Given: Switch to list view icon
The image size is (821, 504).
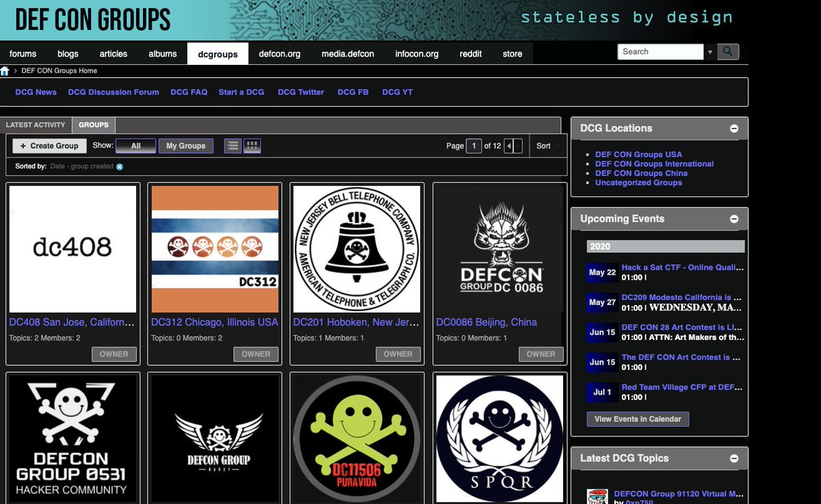Looking at the screenshot, I should (x=233, y=146).
